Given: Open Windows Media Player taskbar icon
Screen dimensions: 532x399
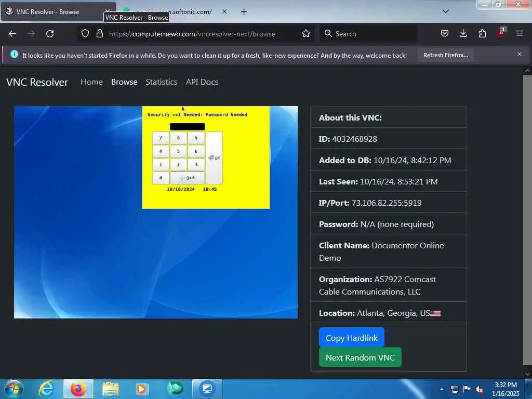Looking at the screenshot, I should pyautogui.click(x=142, y=389).
